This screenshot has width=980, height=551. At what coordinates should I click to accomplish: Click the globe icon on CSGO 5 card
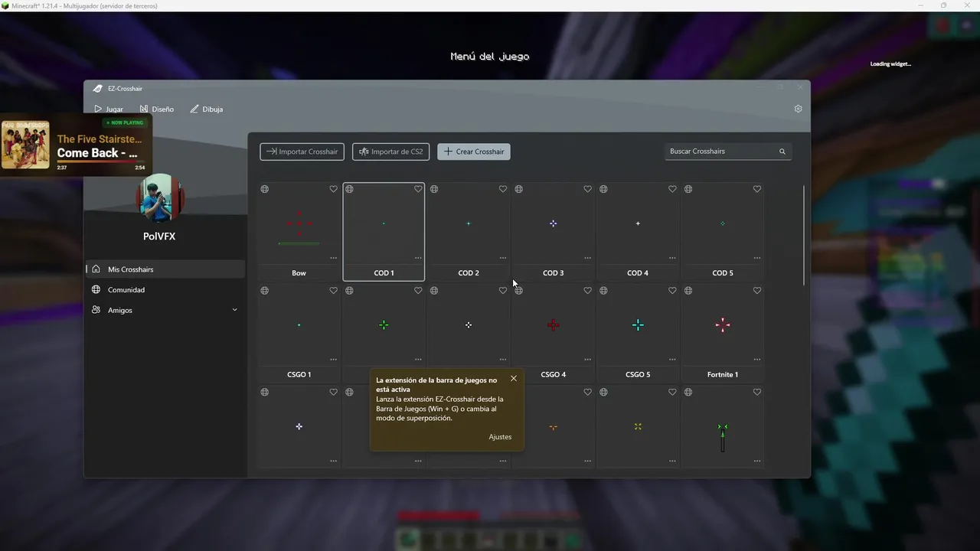pyautogui.click(x=603, y=291)
